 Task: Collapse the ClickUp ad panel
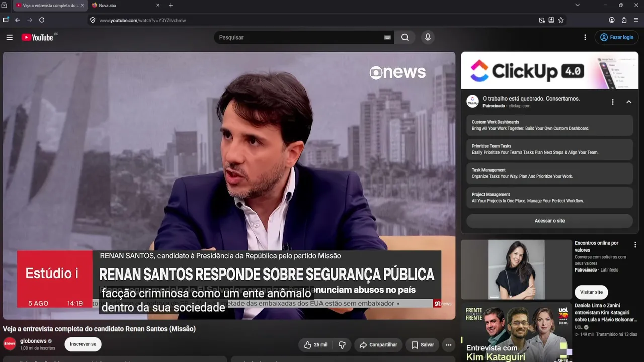(x=629, y=102)
